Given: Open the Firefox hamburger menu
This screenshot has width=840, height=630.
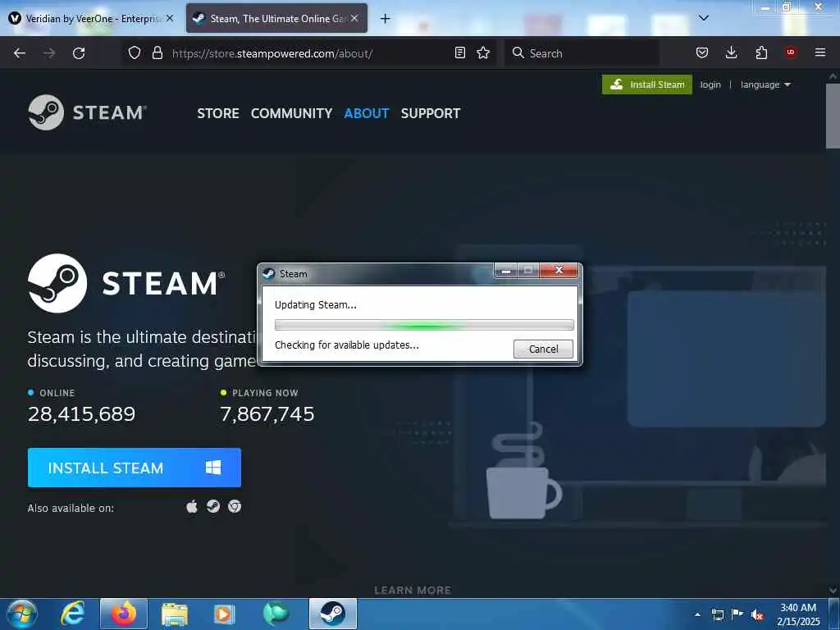Looking at the screenshot, I should pos(820,52).
